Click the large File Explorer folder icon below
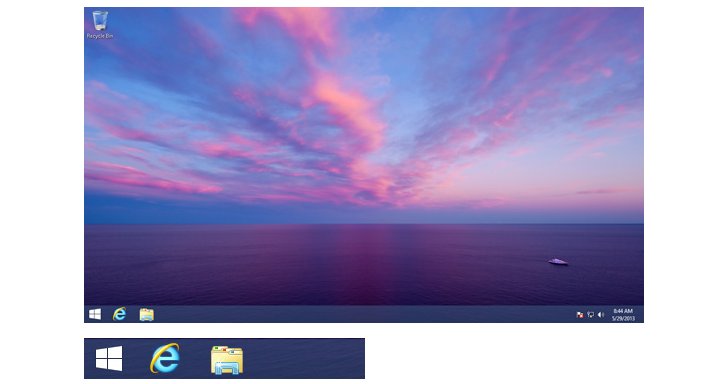 [x=227, y=360]
